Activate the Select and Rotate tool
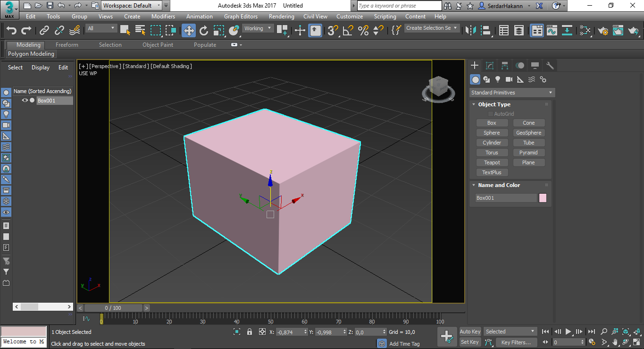The width and height of the screenshot is (644, 349). [204, 30]
